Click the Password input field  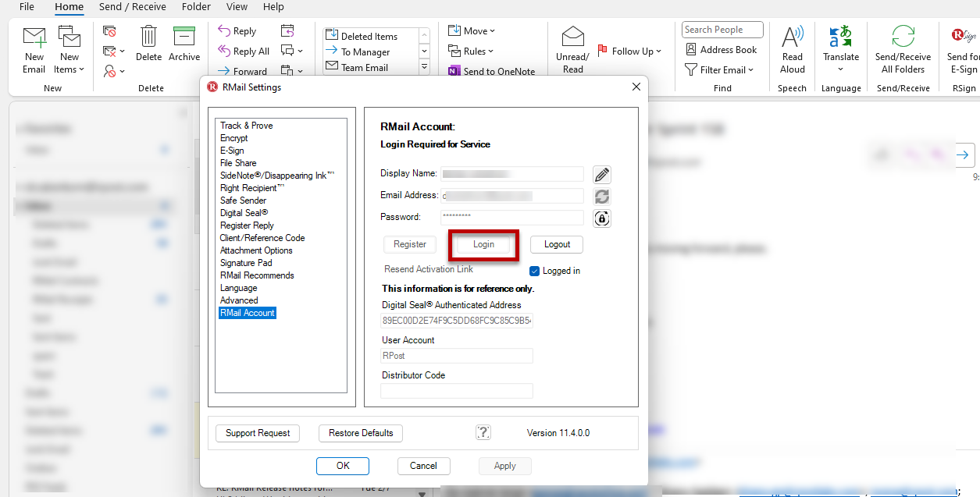511,218
